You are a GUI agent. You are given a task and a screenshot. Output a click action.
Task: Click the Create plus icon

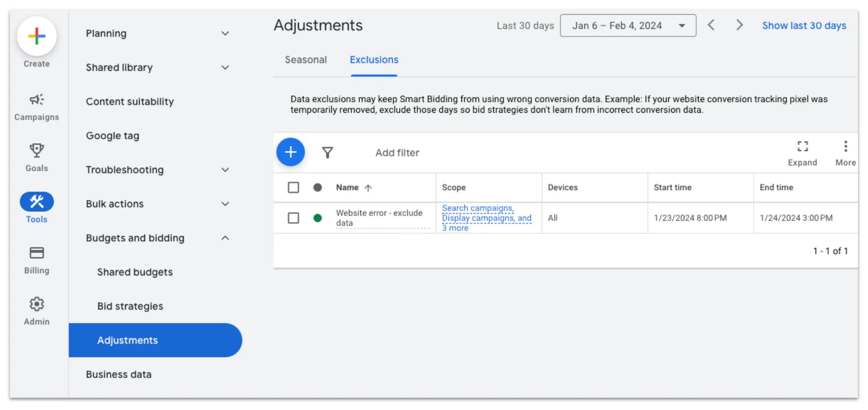(x=37, y=36)
